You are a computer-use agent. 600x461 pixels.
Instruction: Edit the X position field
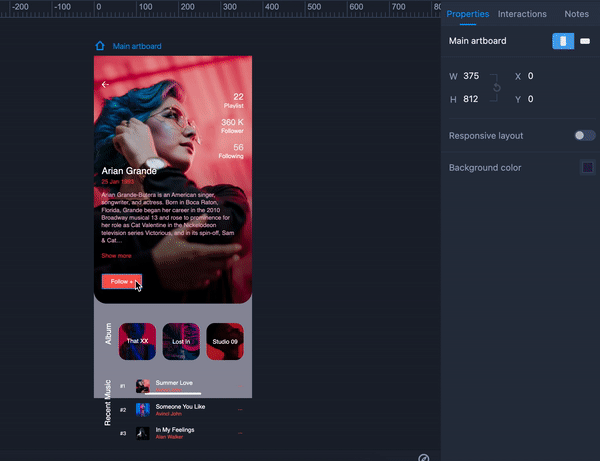pos(530,76)
